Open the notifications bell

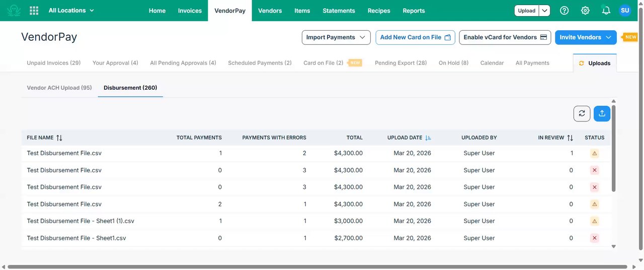pos(606,11)
